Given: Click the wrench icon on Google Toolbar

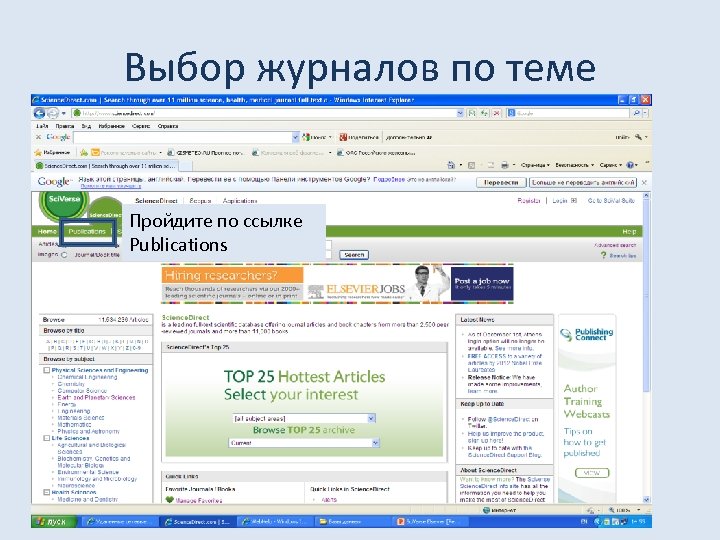Looking at the screenshot, I should [x=638, y=137].
